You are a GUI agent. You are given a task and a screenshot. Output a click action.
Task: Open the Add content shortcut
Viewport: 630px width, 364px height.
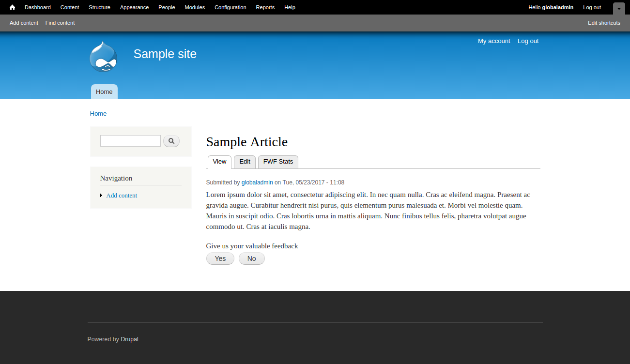23,23
